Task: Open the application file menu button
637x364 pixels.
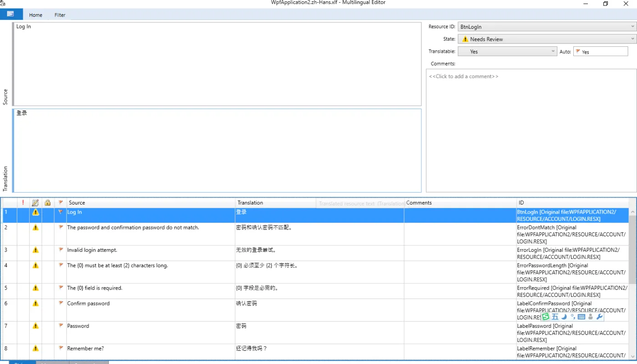Action: point(11,14)
